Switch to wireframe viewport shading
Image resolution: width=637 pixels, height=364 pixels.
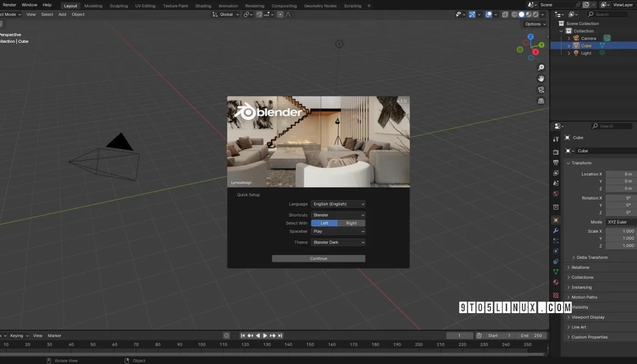pyautogui.click(x=515, y=15)
